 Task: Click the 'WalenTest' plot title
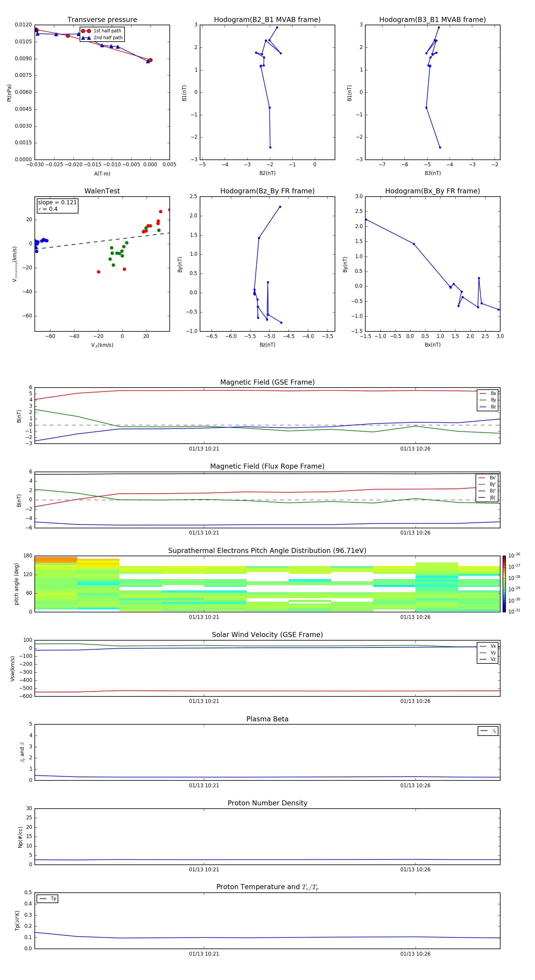coord(102,191)
